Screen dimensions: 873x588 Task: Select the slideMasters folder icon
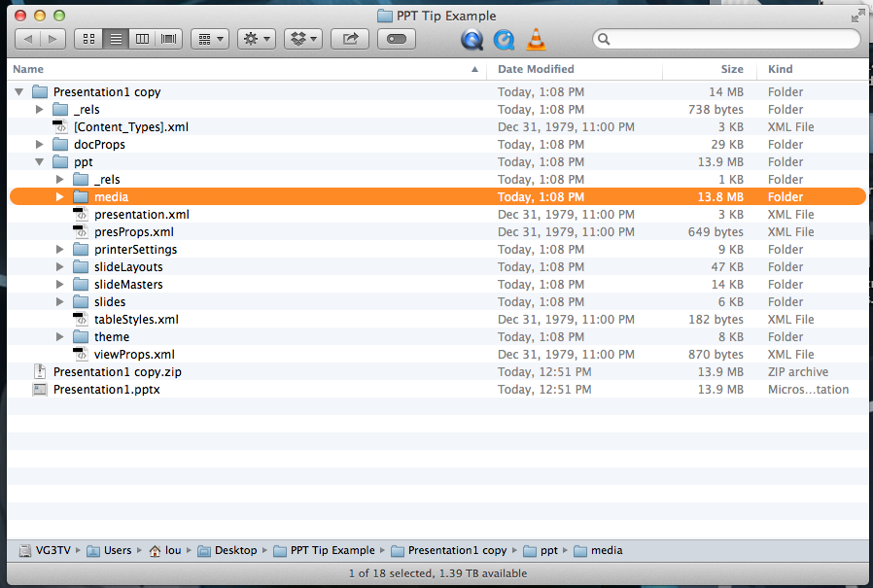(81, 285)
